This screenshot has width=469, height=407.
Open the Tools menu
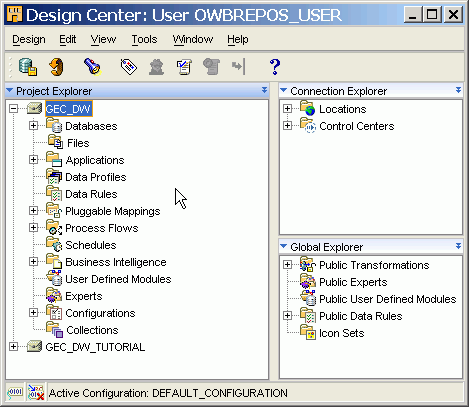pyautogui.click(x=144, y=39)
